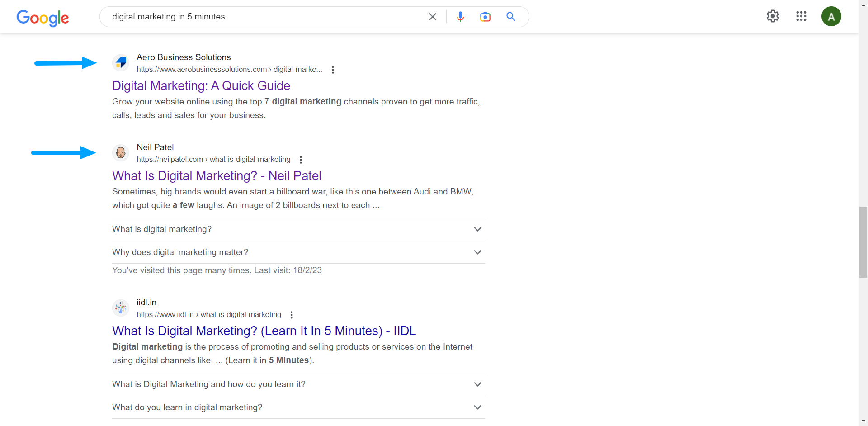868x426 pixels.
Task: Start voice search with microphone icon
Action: click(x=460, y=17)
